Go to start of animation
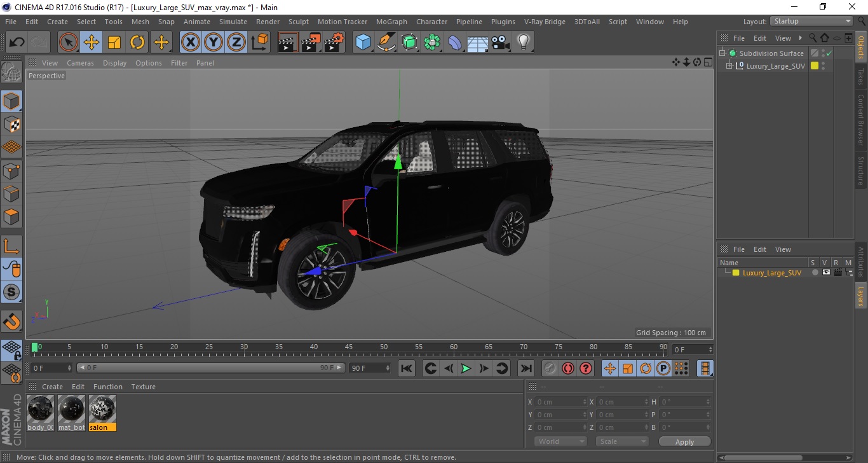The width and height of the screenshot is (868, 463). 407,368
